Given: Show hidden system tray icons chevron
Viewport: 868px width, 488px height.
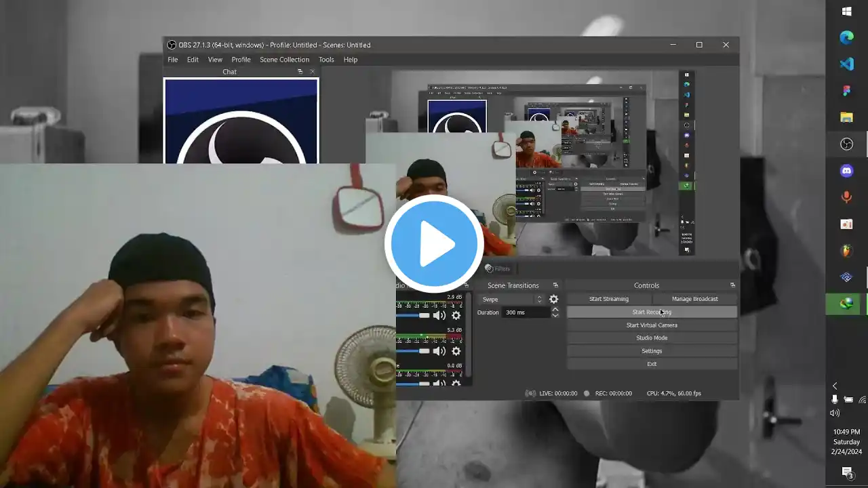Looking at the screenshot, I should tap(835, 386).
